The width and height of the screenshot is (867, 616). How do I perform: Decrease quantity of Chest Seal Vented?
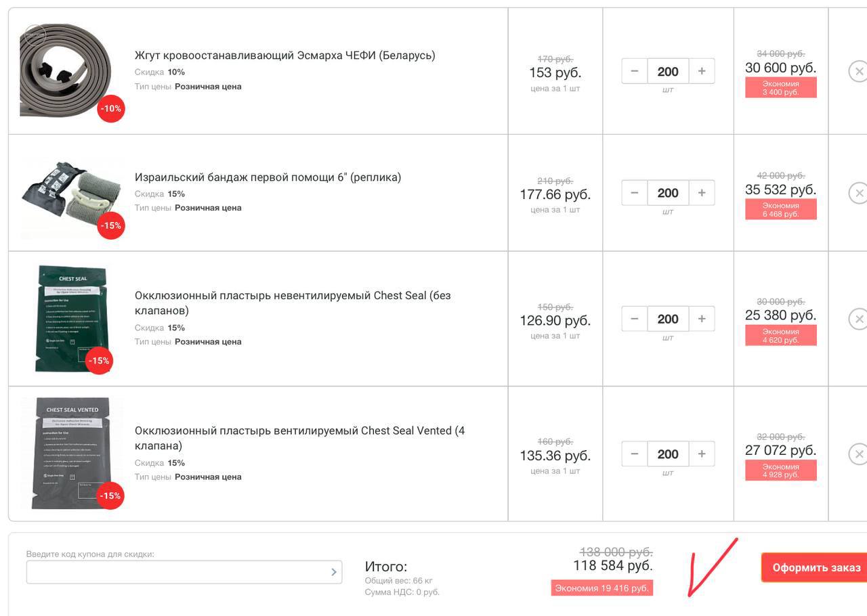[635, 454]
